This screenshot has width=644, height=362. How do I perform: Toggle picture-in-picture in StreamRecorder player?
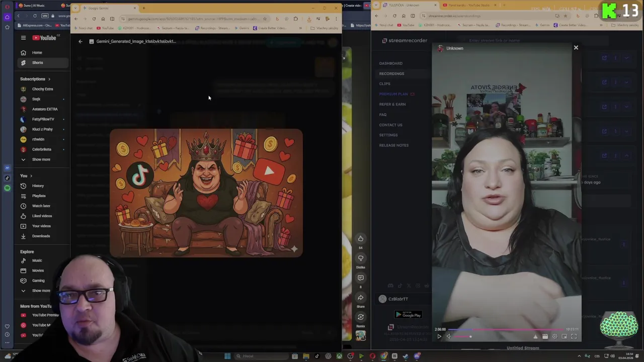coord(564,336)
